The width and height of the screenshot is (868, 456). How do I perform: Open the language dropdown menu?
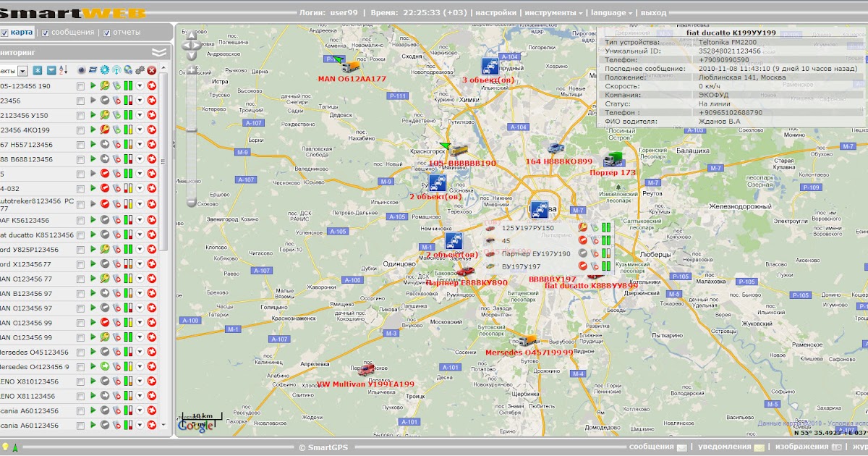click(x=611, y=12)
